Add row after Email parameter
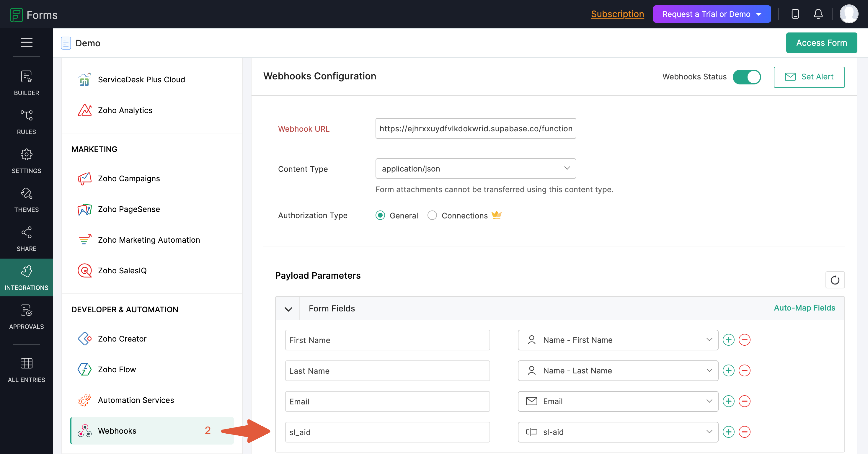This screenshot has width=868, height=454. pos(729,401)
